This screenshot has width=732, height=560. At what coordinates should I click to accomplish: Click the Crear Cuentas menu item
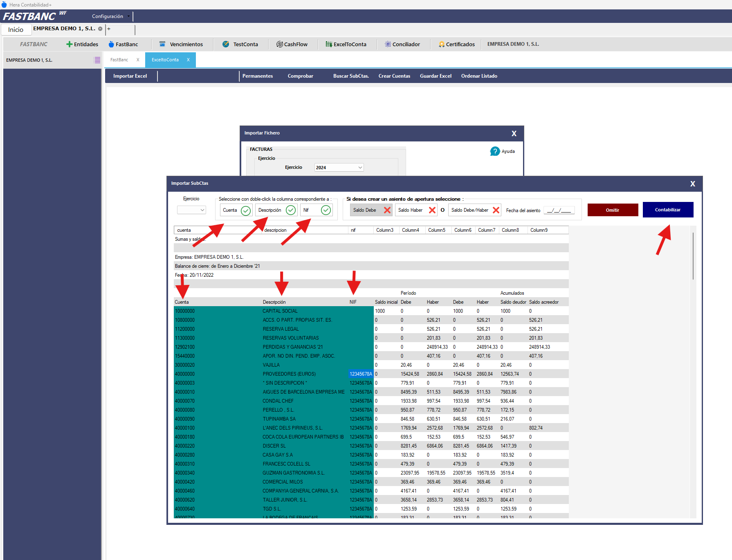tap(394, 76)
